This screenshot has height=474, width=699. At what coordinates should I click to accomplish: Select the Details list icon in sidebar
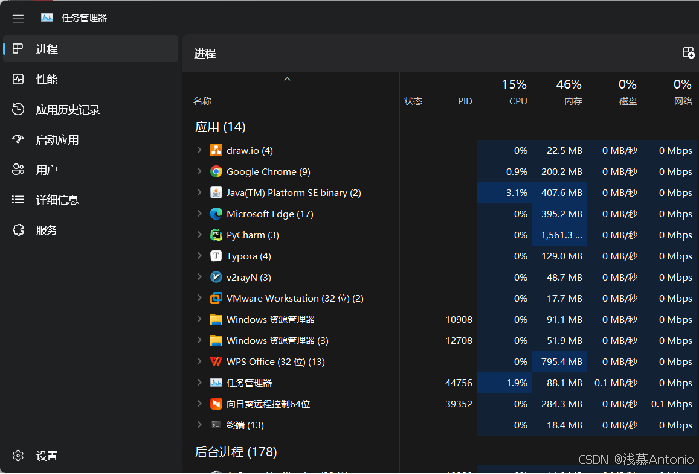(18, 200)
